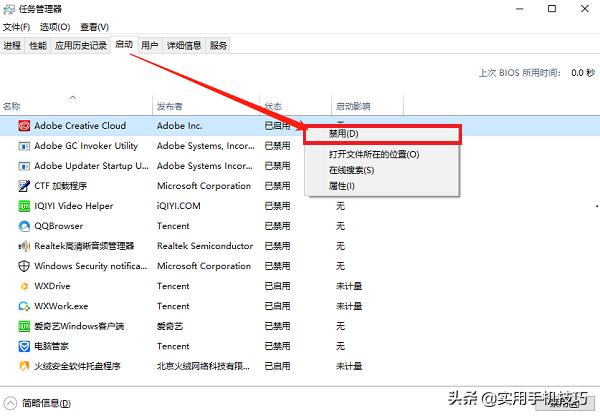Open the 选项(O) menu
Image resolution: width=600 pixels, height=418 pixels.
point(55,27)
